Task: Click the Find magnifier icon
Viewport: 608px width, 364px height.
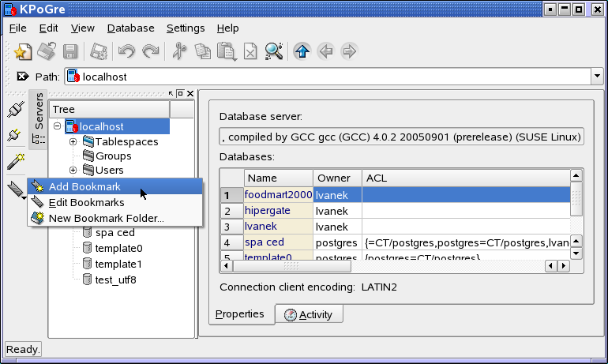Action: [274, 52]
